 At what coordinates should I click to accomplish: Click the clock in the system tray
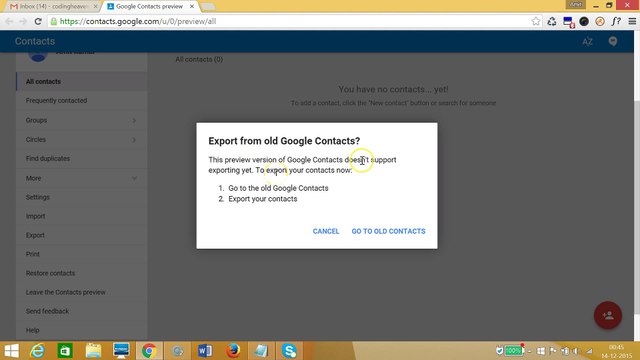[x=616, y=351]
